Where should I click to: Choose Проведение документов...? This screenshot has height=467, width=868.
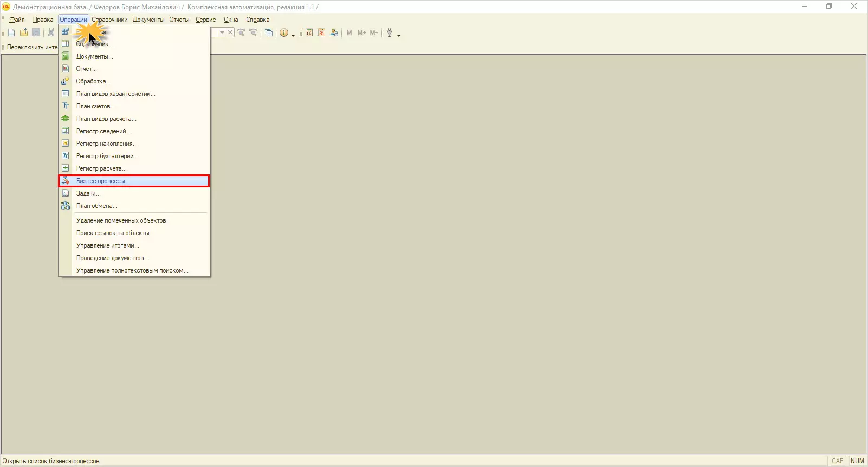coord(134,258)
